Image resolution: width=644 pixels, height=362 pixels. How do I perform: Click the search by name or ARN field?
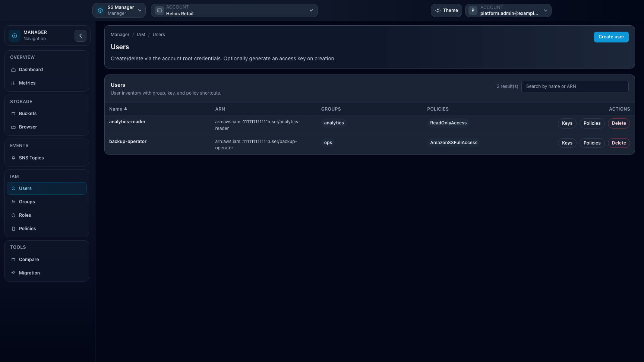575,86
